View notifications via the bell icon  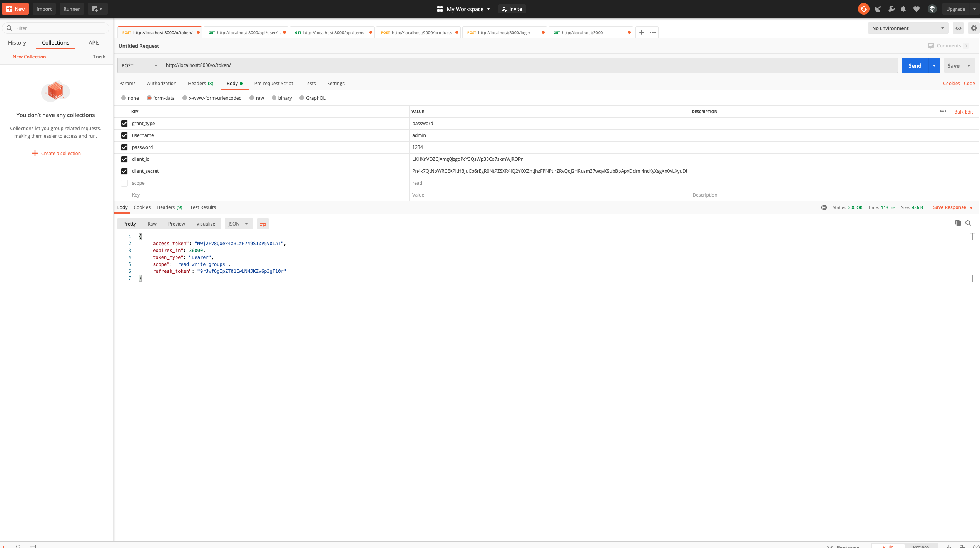(x=903, y=8)
